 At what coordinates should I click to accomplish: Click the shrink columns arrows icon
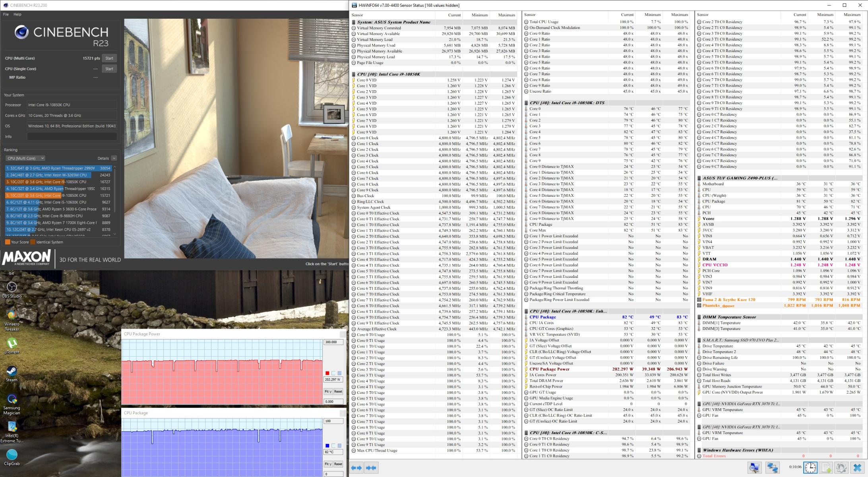[x=371, y=468]
